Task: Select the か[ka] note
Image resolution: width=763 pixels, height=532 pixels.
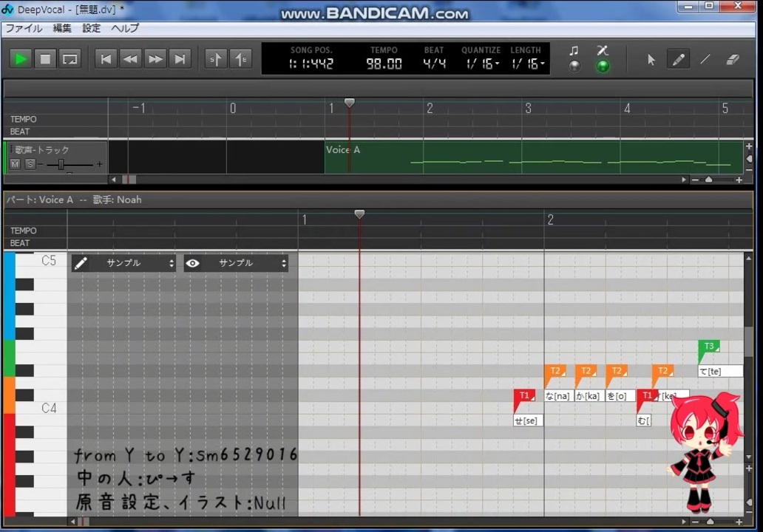Action: 589,396
